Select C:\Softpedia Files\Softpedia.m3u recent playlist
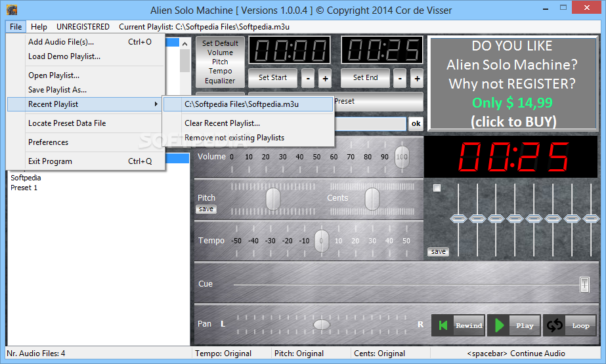The width and height of the screenshot is (606, 364). click(x=248, y=104)
